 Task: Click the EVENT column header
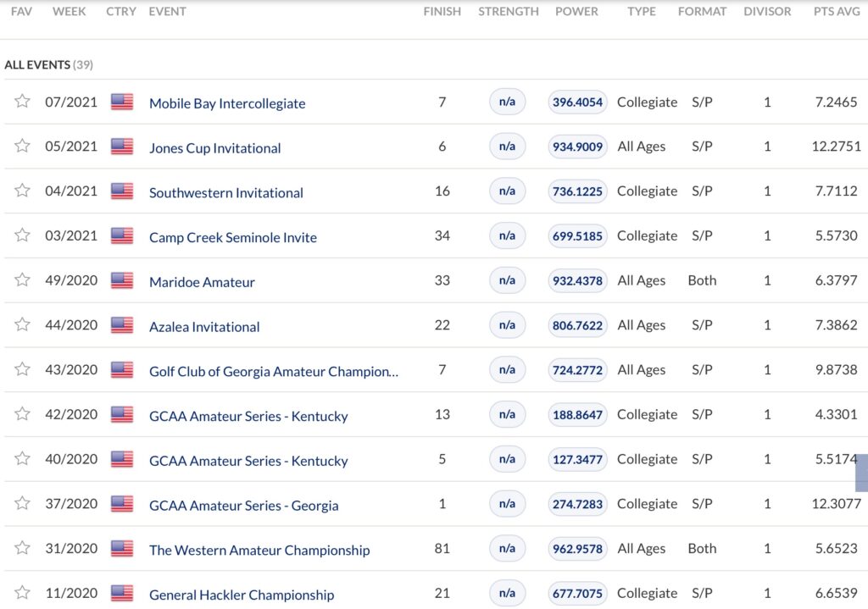pyautogui.click(x=167, y=12)
